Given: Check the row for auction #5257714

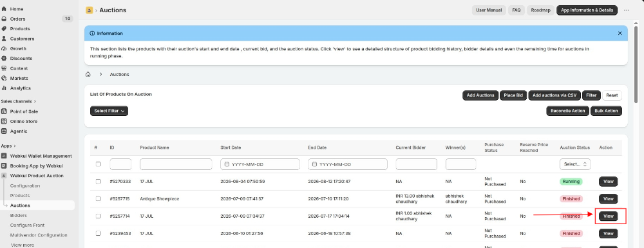Looking at the screenshot, I should pos(98,216).
